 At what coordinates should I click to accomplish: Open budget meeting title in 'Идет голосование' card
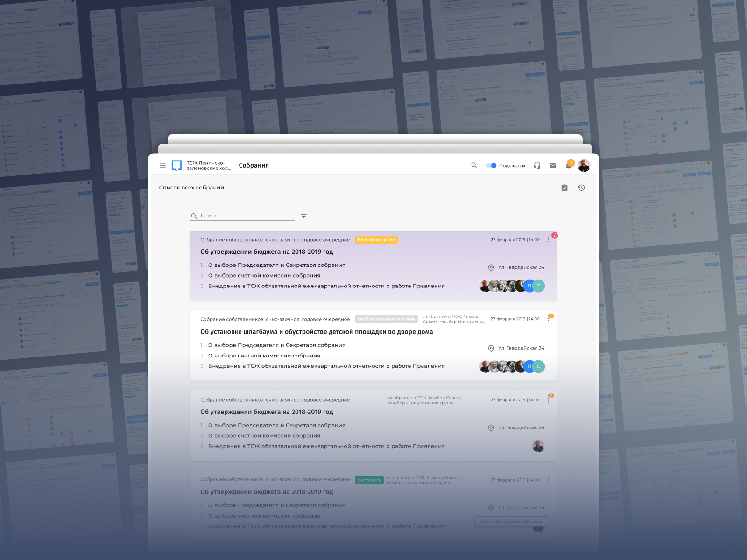[267, 252]
